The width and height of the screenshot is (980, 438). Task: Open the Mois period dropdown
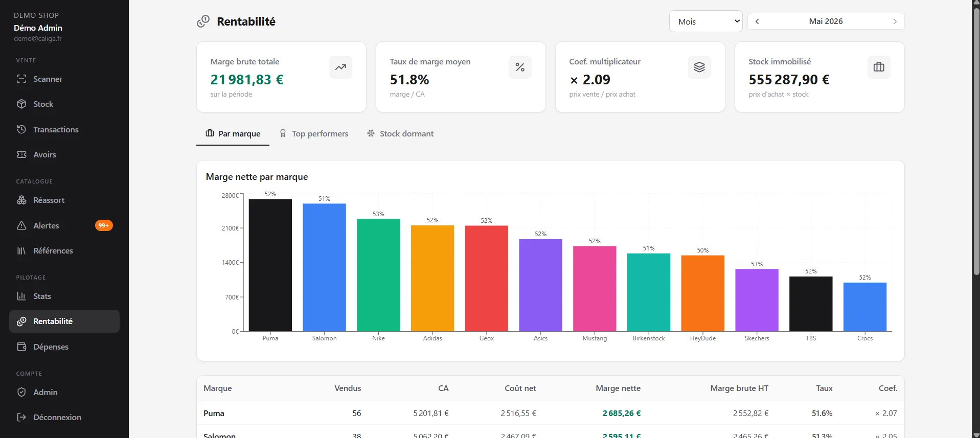pyautogui.click(x=705, y=21)
